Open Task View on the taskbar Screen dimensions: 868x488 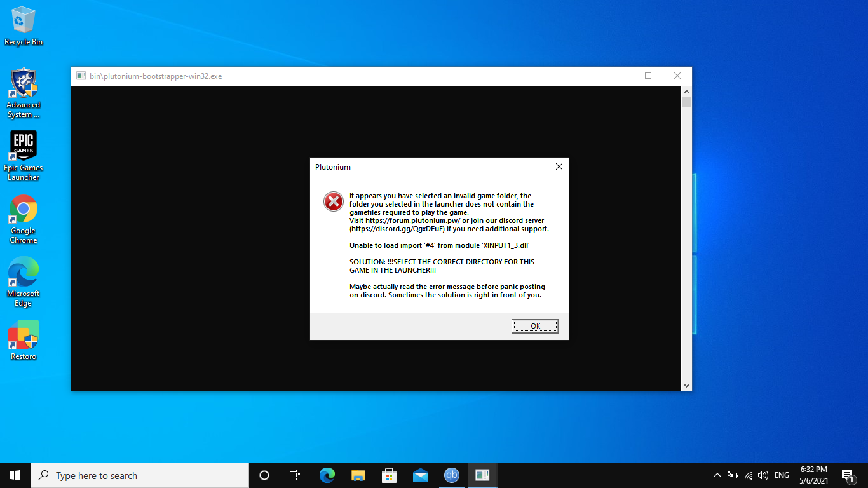point(295,475)
